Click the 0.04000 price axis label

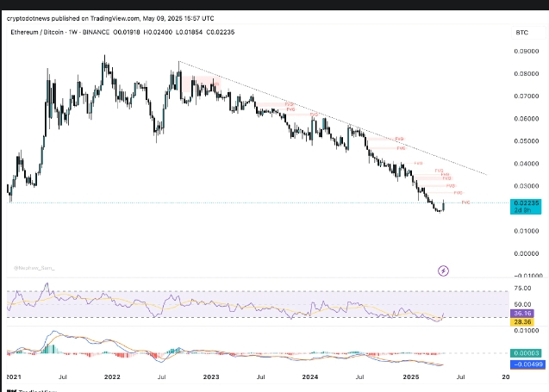pos(527,164)
